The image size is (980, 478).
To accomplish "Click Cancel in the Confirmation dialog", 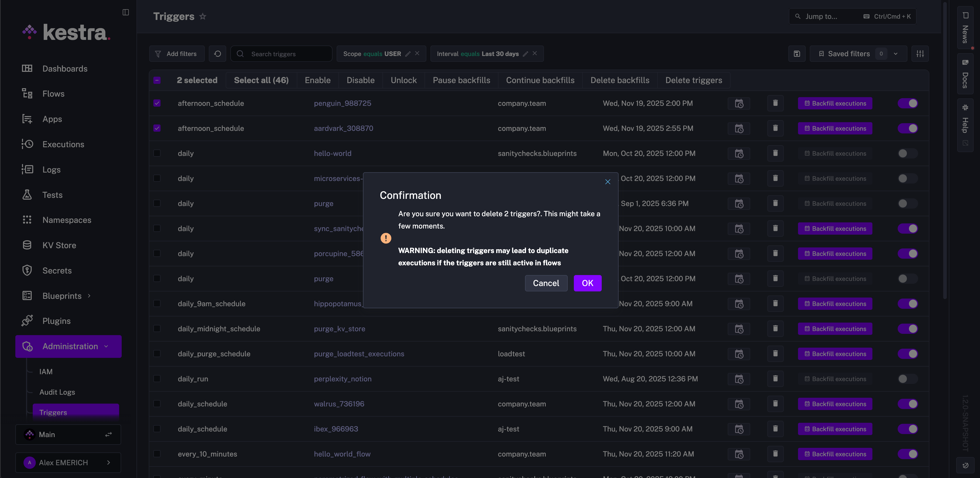I will [x=545, y=283].
